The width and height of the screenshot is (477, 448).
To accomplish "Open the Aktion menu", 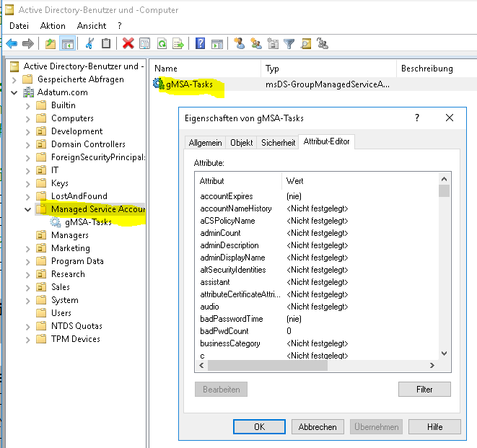I will 53,26.
